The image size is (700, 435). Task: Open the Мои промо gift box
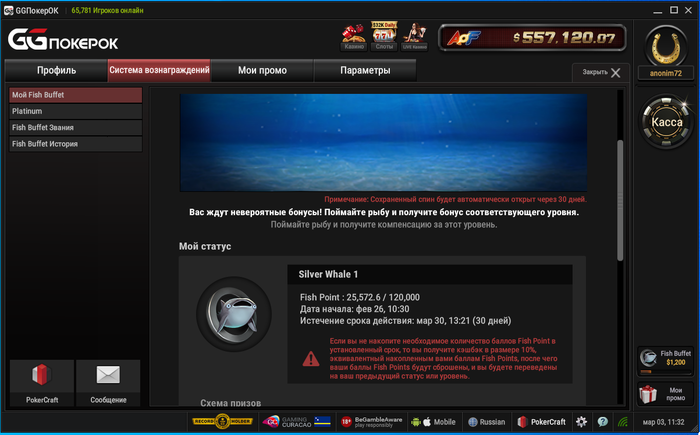pos(665,394)
